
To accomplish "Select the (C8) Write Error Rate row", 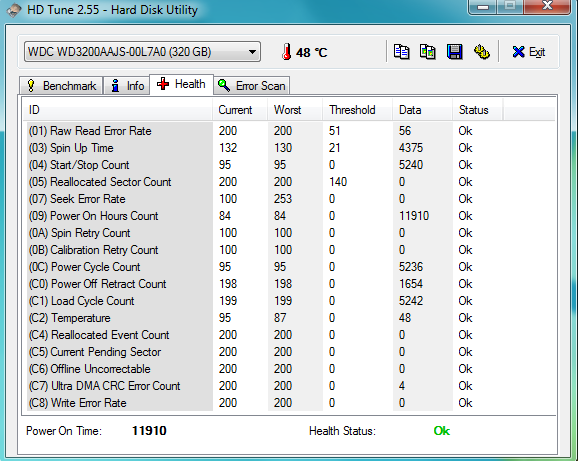I will [289, 403].
